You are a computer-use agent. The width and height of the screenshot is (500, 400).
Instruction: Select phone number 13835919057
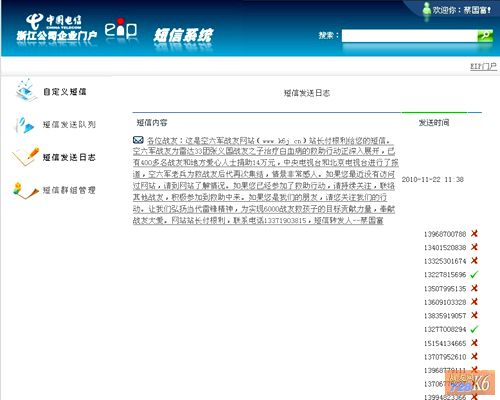[x=445, y=316]
